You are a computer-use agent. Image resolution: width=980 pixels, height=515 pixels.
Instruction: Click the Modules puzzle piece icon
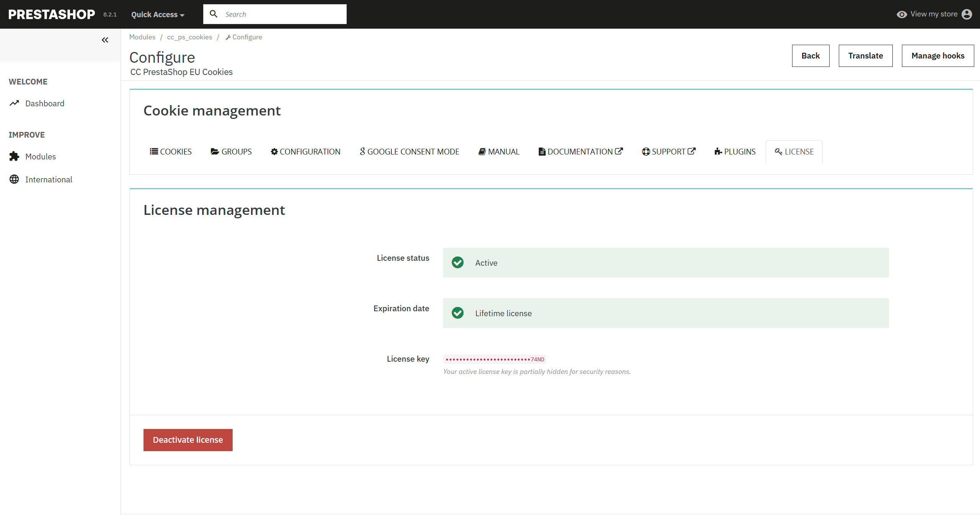click(14, 156)
